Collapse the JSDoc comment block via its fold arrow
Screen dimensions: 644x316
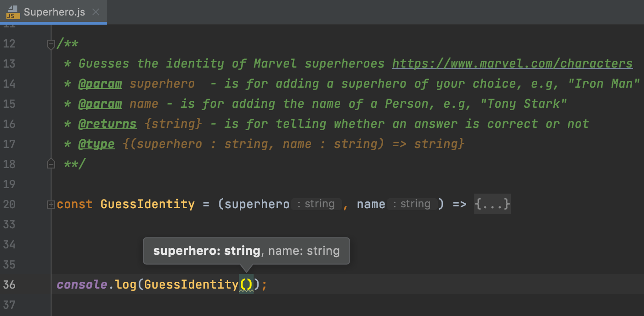[51, 43]
